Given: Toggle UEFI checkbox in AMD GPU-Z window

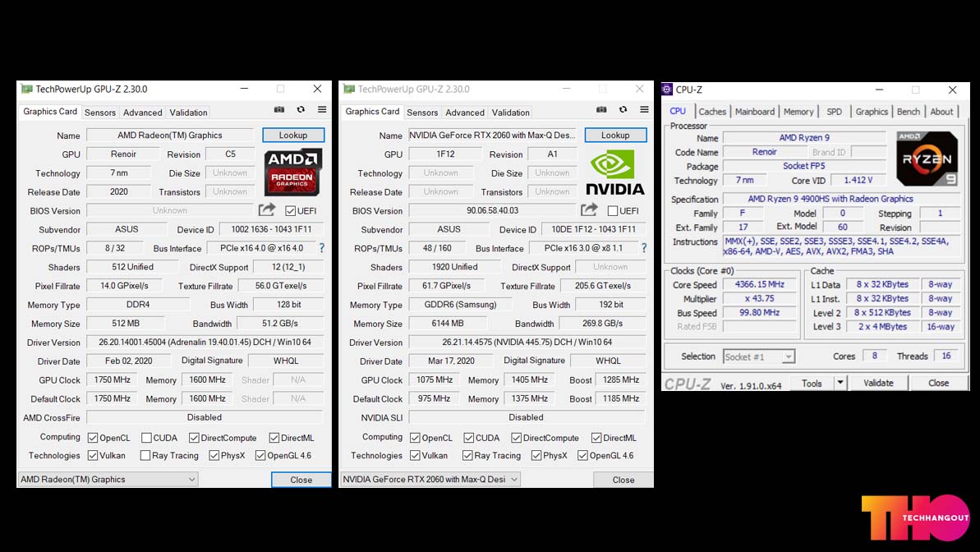Looking at the screenshot, I should pyautogui.click(x=291, y=210).
